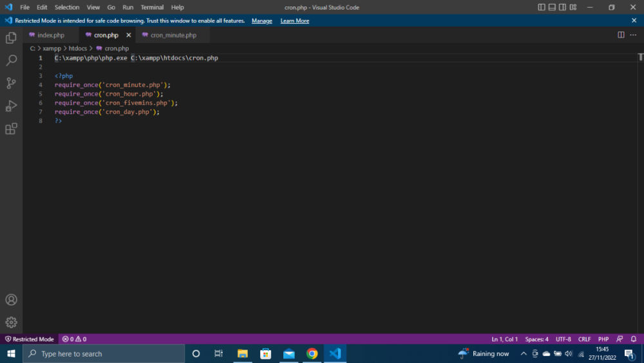The image size is (644, 363).
Task: Change the CRLF end of line sequence
Action: [x=584, y=339]
